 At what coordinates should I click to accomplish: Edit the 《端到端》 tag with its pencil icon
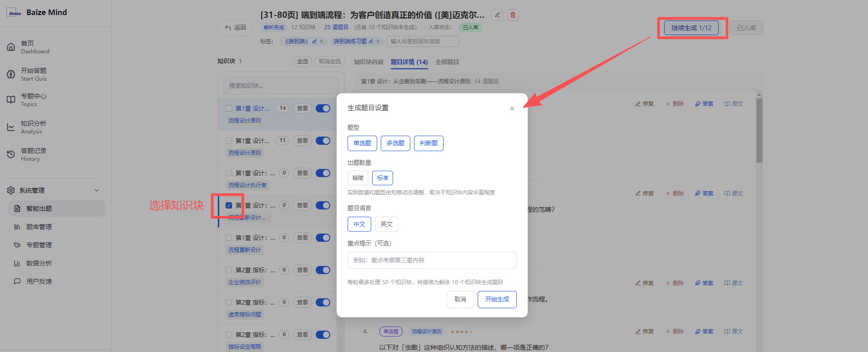coord(314,41)
